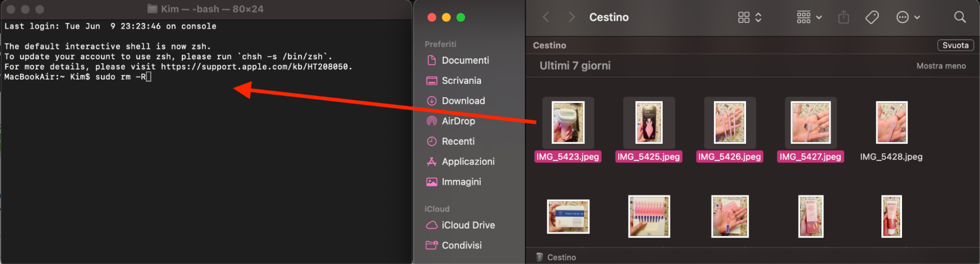
Task: Switch Finder icon view mode
Action: (750, 17)
